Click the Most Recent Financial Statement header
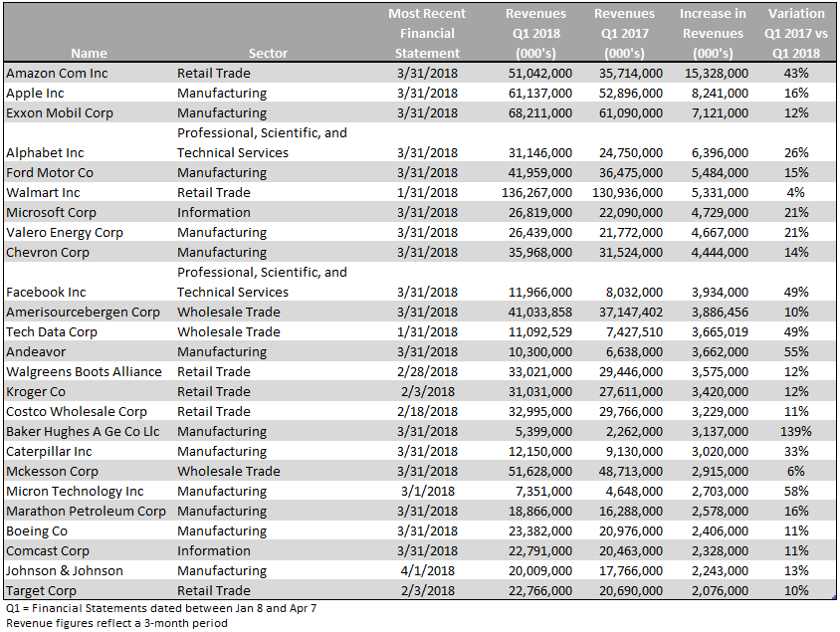 click(x=427, y=33)
